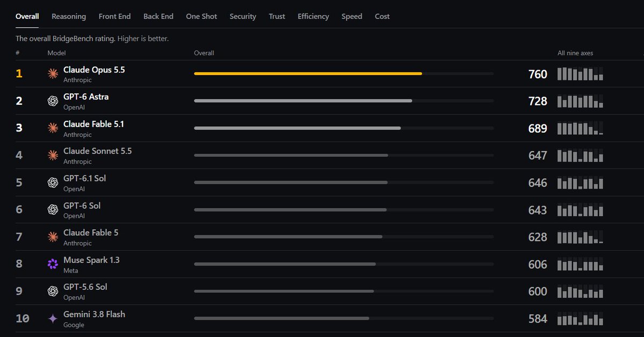Select the Overall tab

(27, 16)
